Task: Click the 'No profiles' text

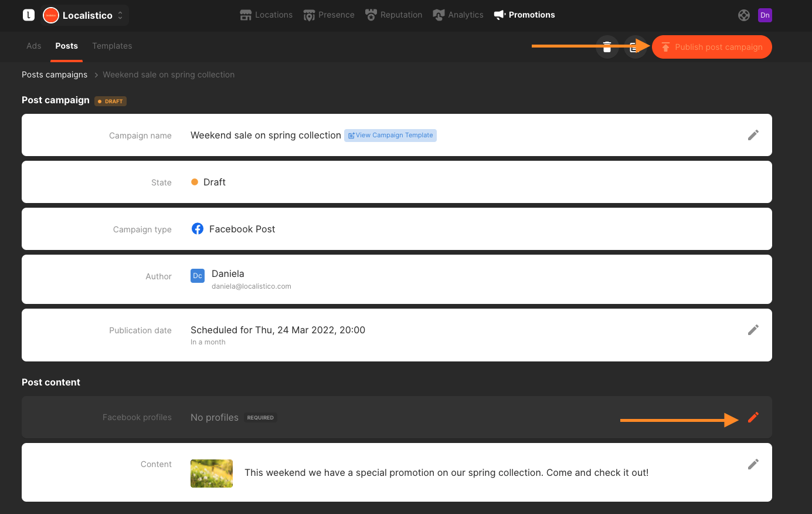Action: [x=215, y=417]
